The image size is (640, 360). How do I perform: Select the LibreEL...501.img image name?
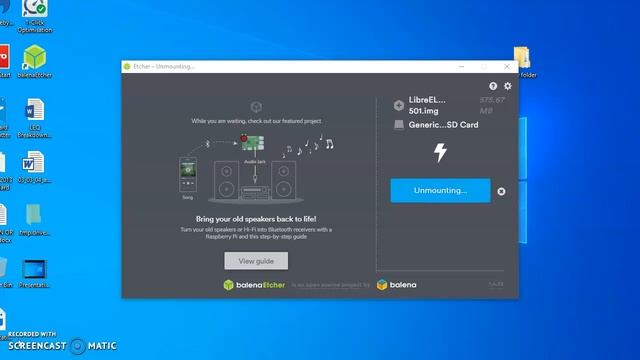tap(427, 105)
